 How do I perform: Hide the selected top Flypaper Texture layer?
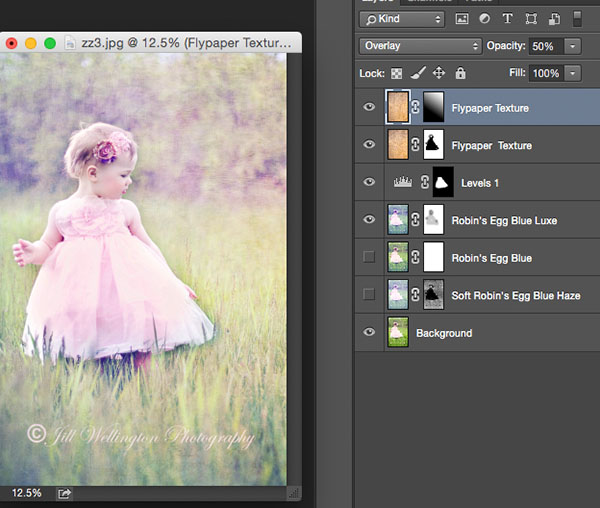click(369, 107)
